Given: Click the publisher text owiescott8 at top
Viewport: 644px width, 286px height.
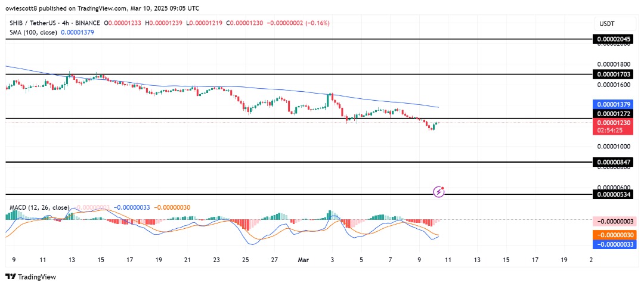Looking at the screenshot, I should coord(20,7).
